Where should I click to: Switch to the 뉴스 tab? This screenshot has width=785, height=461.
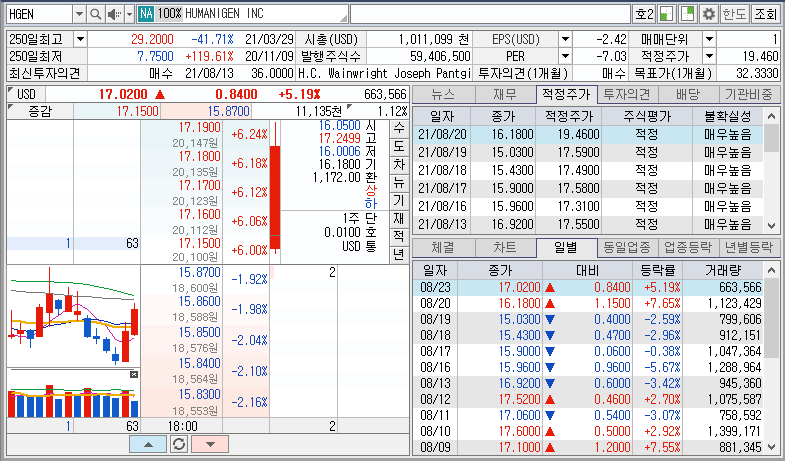pos(444,94)
